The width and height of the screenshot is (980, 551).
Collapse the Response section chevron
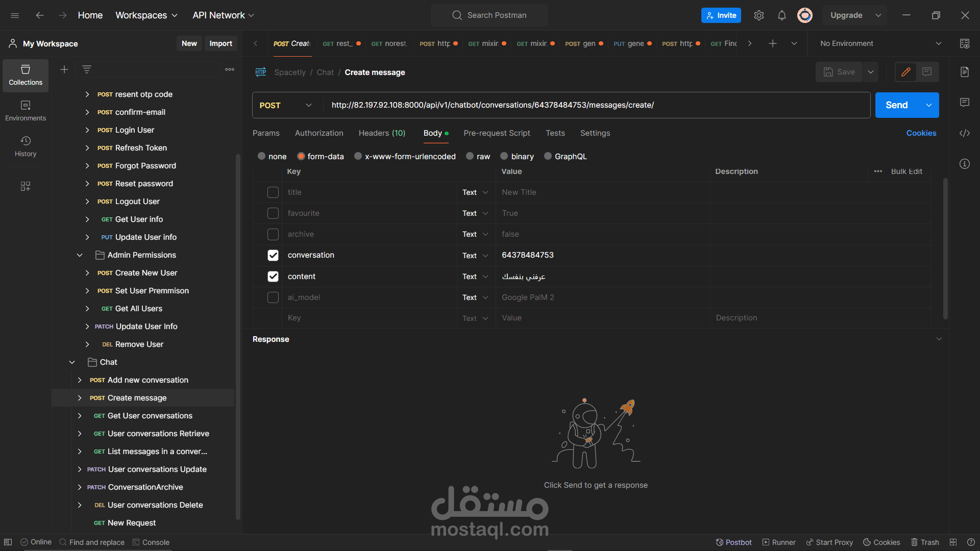click(x=939, y=339)
